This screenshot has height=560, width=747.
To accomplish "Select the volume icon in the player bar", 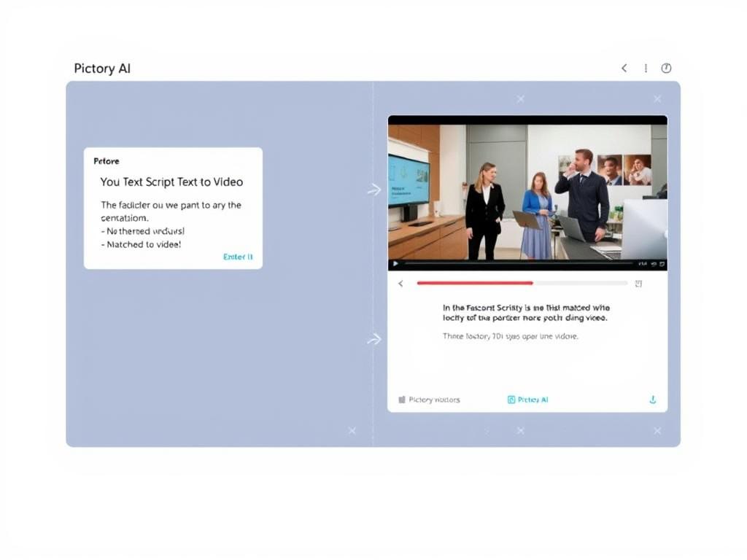I will (x=653, y=263).
